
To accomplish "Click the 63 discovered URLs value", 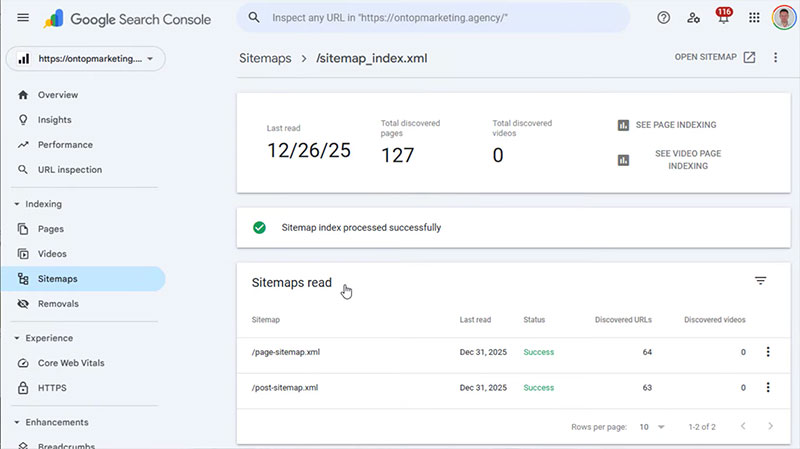I will pos(647,388).
